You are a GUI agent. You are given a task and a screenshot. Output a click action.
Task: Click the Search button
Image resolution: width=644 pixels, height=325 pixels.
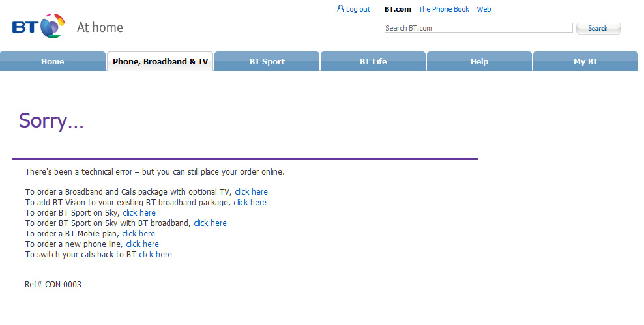tap(598, 28)
